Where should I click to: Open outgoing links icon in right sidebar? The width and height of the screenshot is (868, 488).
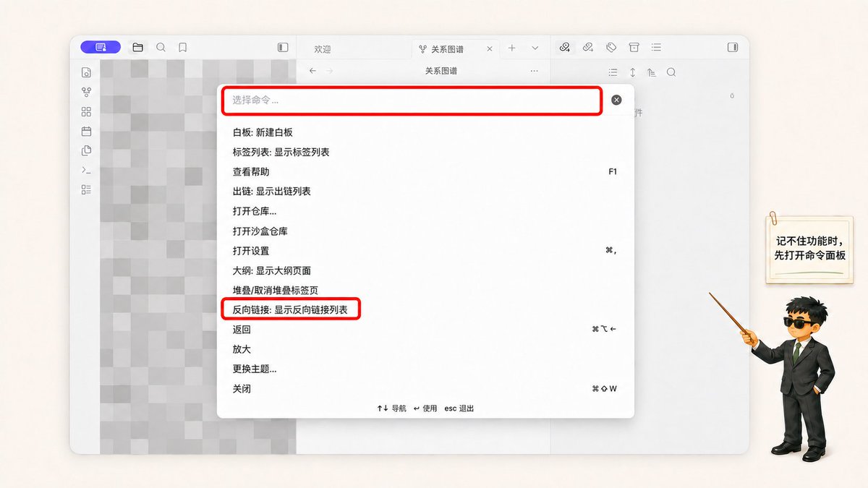point(588,48)
